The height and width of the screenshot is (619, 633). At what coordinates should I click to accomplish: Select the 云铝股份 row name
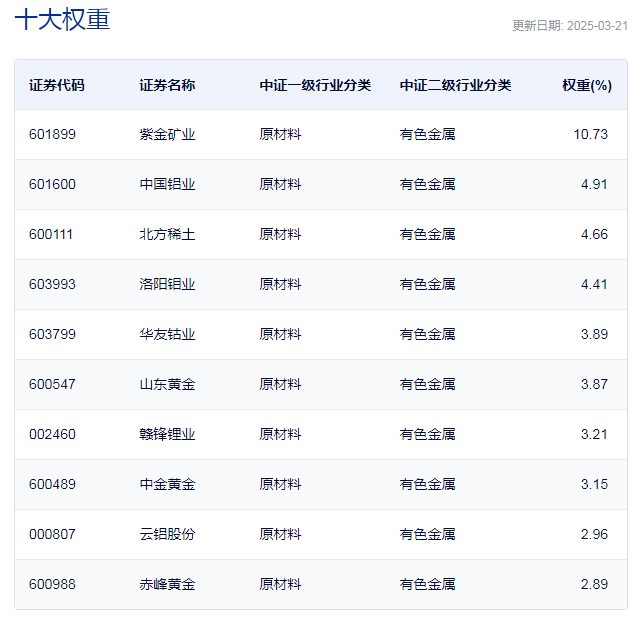click(x=167, y=534)
